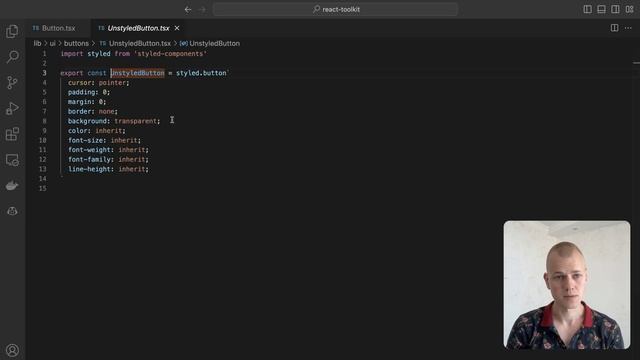Screen dimensions: 640x360
Task: Toggle the bottom panel layout icon
Action: [x=601, y=9]
